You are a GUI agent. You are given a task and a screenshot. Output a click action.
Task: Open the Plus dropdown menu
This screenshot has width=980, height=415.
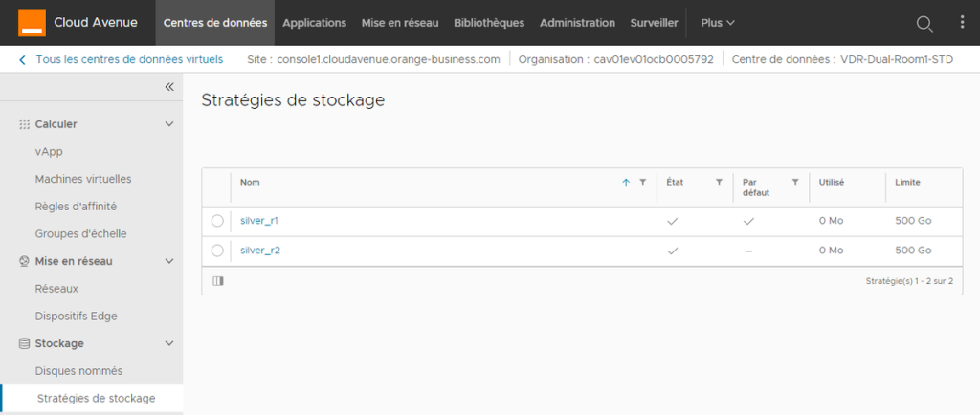718,23
